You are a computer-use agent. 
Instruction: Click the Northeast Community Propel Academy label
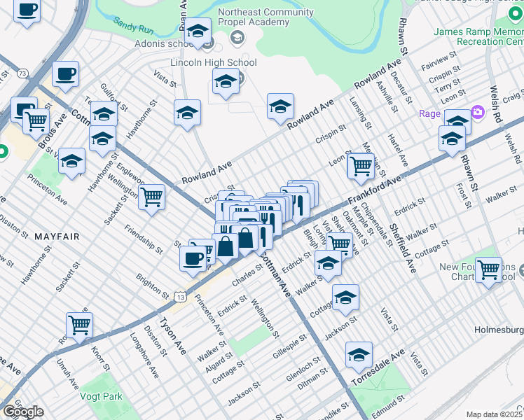pyautogui.click(x=266, y=17)
